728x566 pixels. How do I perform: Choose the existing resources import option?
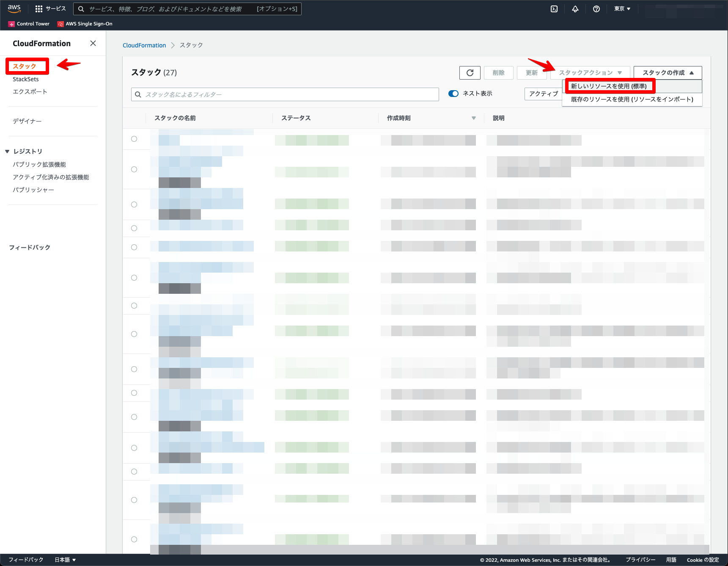(632, 99)
